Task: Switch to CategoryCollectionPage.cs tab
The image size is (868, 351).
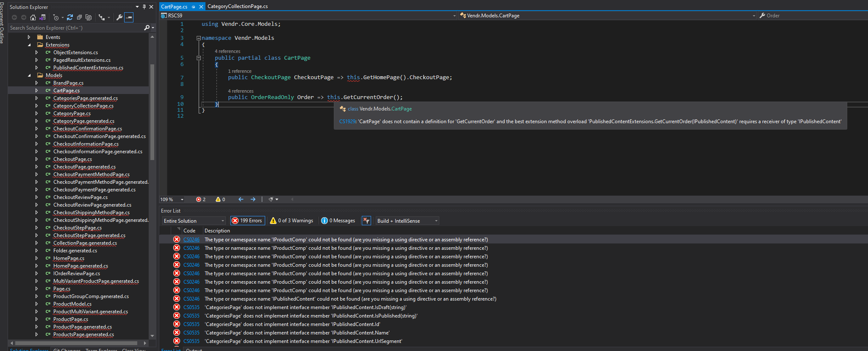Action: pyautogui.click(x=237, y=6)
